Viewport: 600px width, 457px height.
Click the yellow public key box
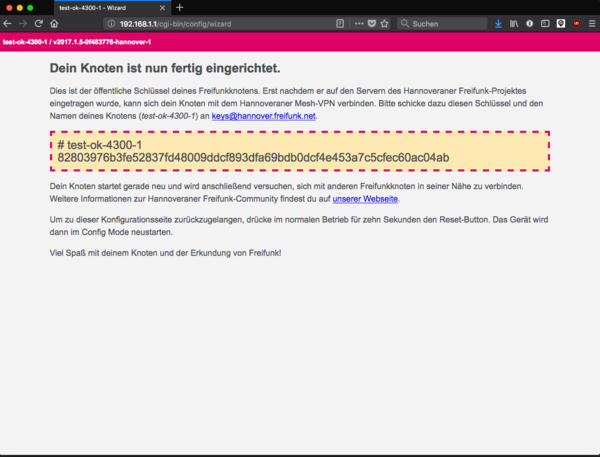pos(300,151)
